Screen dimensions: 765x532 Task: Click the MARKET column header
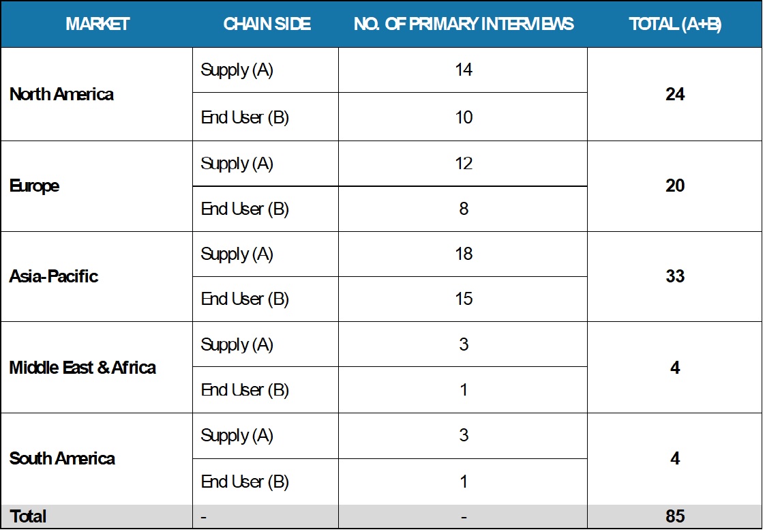point(97,24)
